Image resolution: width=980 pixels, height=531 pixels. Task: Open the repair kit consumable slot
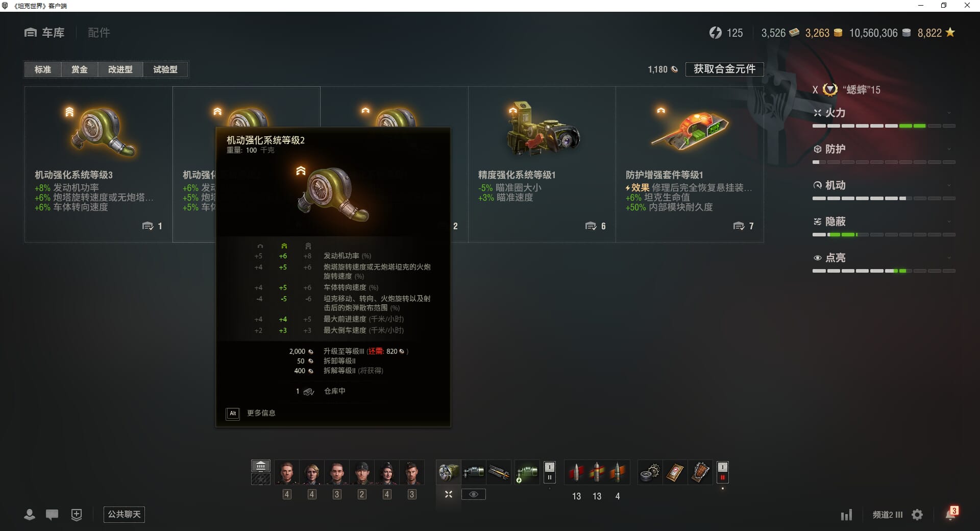point(650,472)
